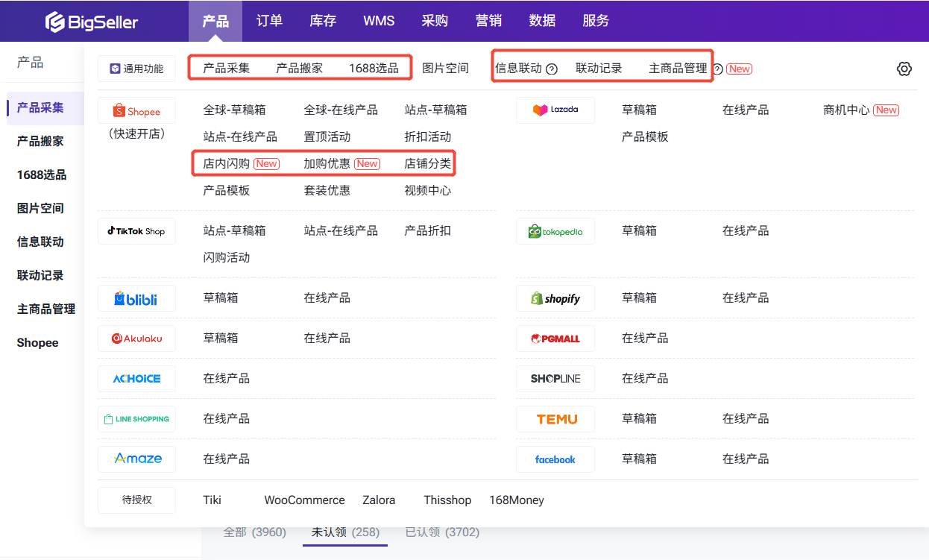Open 1688选品 in the dropdown menu
This screenshot has height=560, width=929.
point(374,69)
